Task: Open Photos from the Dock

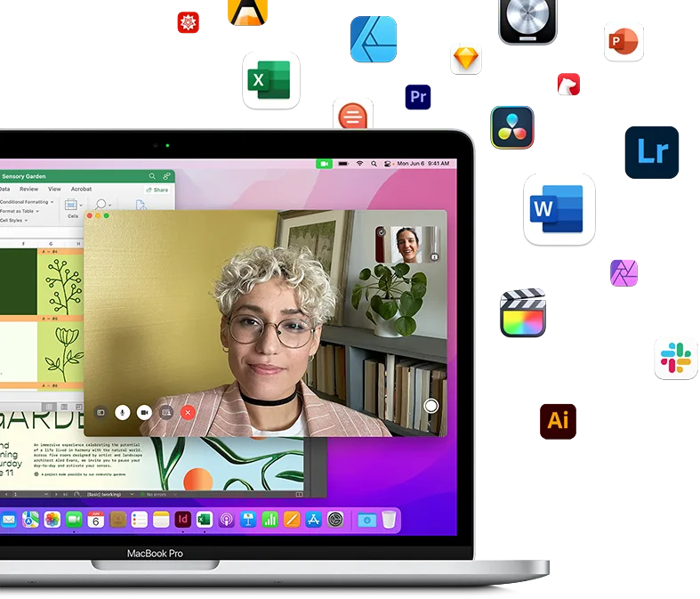Action: click(52, 520)
